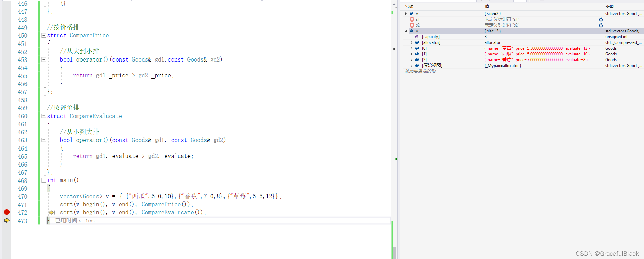This screenshot has height=259, width=644.
Task: Refresh the s1 watch value
Action: coord(601,20)
